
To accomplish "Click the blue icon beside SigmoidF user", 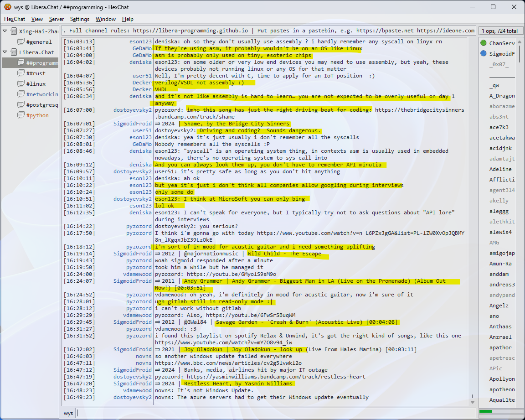I will click(x=483, y=54).
